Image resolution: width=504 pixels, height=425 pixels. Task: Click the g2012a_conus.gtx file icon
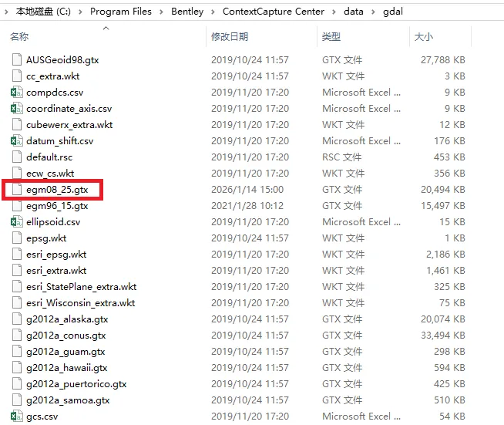click(x=17, y=336)
